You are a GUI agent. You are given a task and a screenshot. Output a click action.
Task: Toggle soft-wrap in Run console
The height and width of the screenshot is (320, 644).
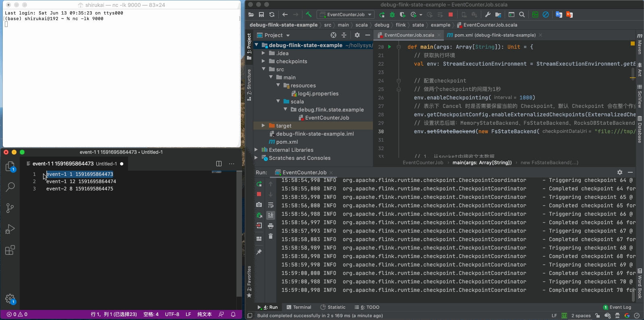pyautogui.click(x=271, y=205)
